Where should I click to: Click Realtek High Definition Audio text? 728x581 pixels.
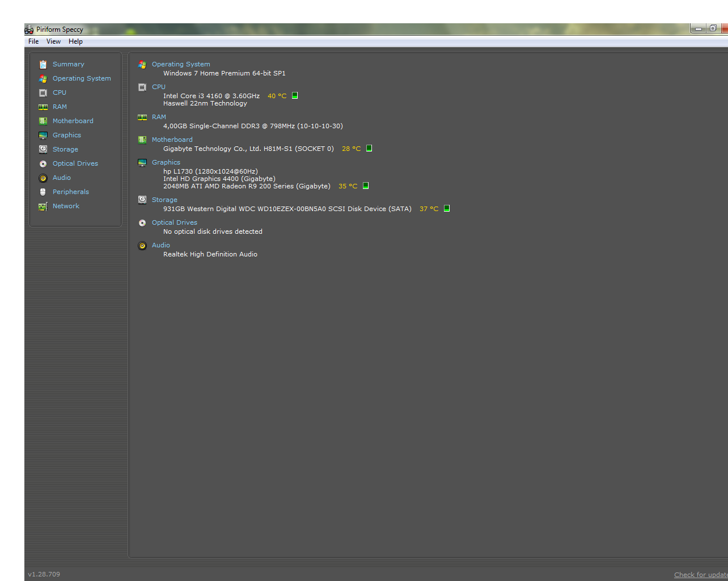tap(210, 254)
